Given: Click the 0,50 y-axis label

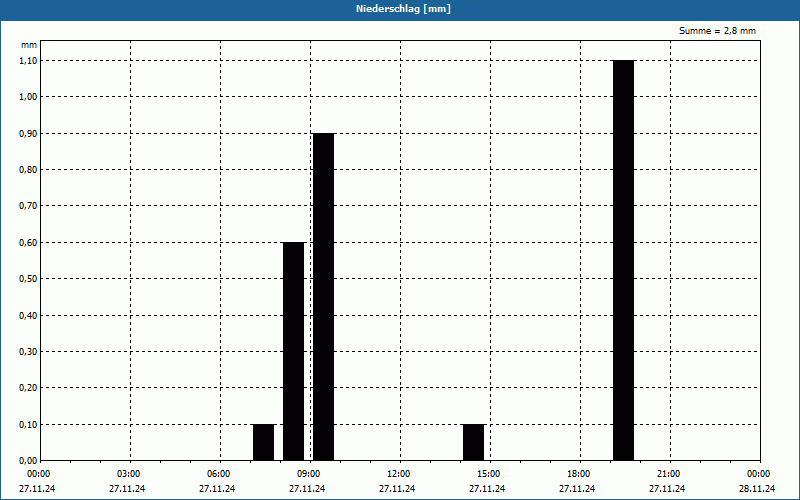Looking at the screenshot, I should [28, 279].
